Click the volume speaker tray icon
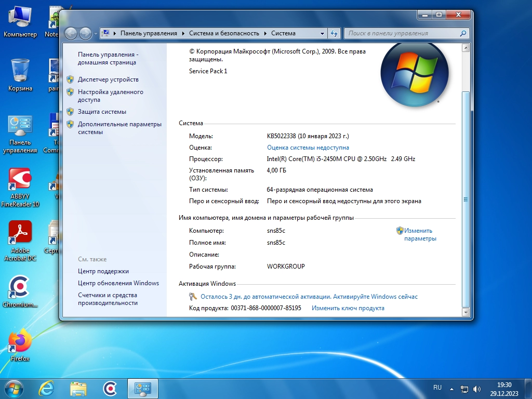Image resolution: width=532 pixels, height=399 pixels. click(477, 389)
